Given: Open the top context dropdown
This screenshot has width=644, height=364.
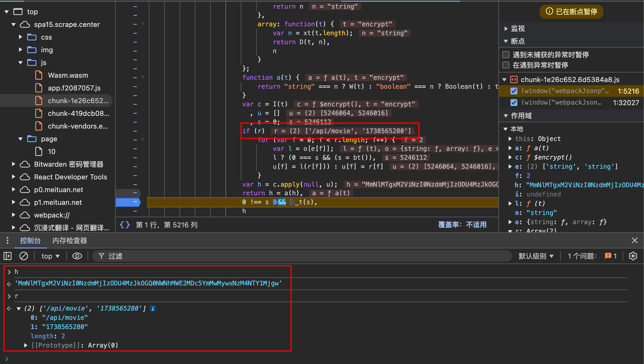Looking at the screenshot, I should click(50, 256).
